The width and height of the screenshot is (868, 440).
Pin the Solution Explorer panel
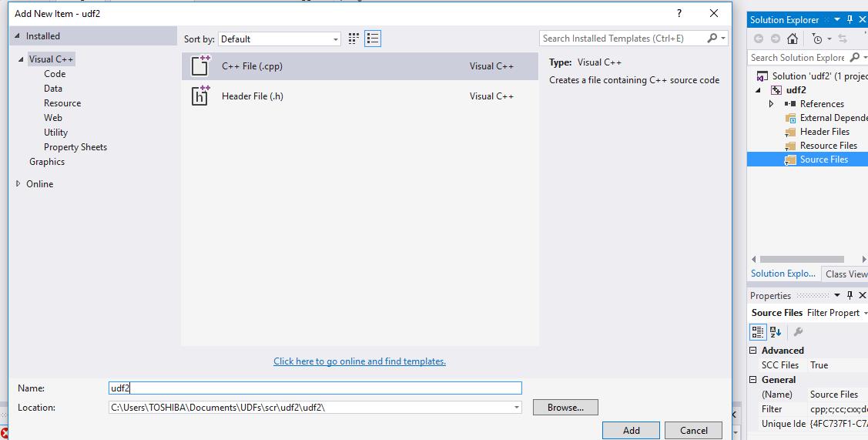(850, 19)
